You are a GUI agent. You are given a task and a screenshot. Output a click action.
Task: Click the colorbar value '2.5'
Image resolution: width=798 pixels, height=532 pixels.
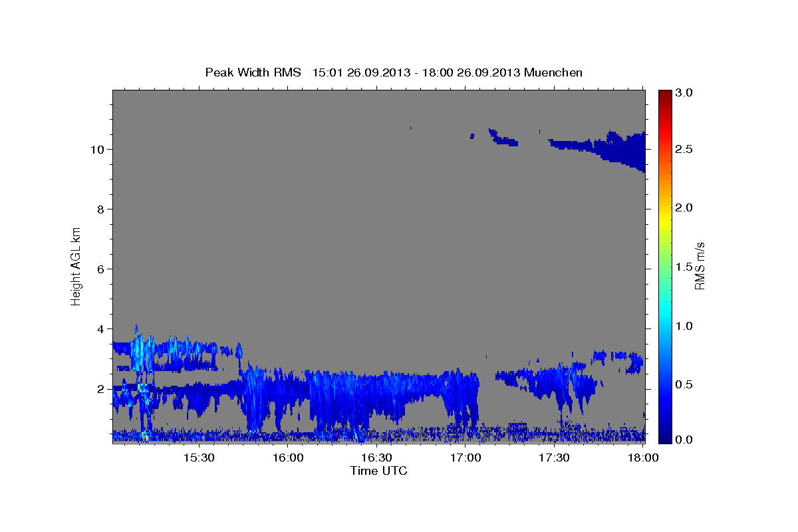686,150
